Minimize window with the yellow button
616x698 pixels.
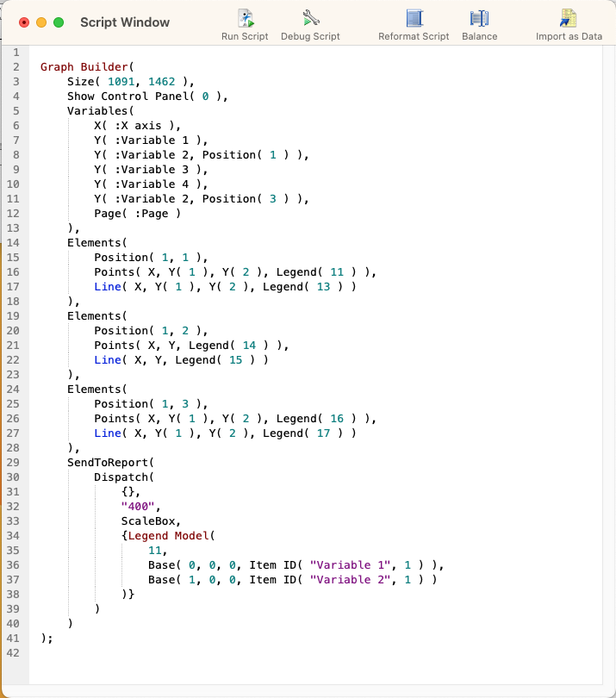click(41, 22)
